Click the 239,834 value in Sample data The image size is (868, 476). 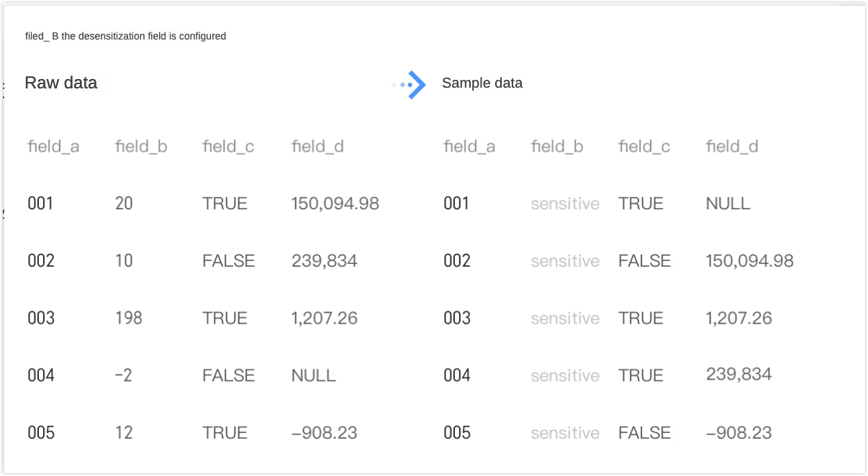[x=739, y=374]
